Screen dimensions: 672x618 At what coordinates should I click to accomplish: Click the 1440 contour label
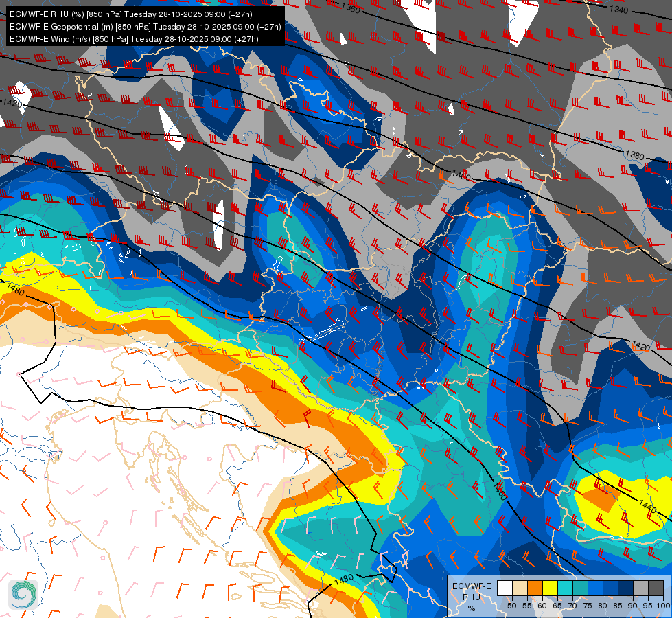(x=647, y=506)
